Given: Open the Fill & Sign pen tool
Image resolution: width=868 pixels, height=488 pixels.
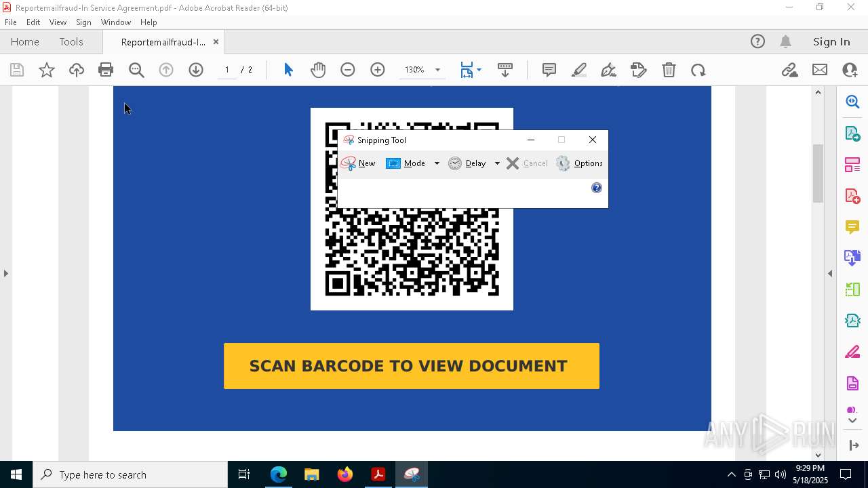Looking at the screenshot, I should click(609, 70).
